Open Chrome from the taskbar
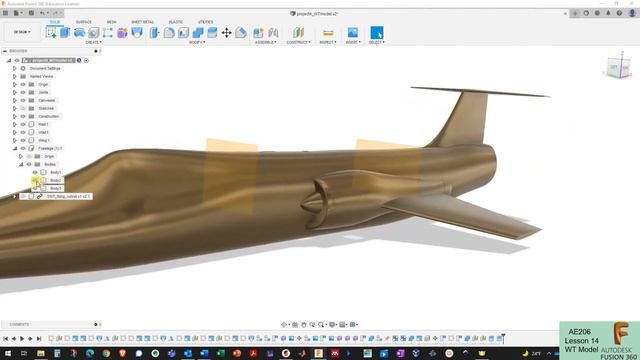Viewport: 640px width, 360px height. (106, 353)
